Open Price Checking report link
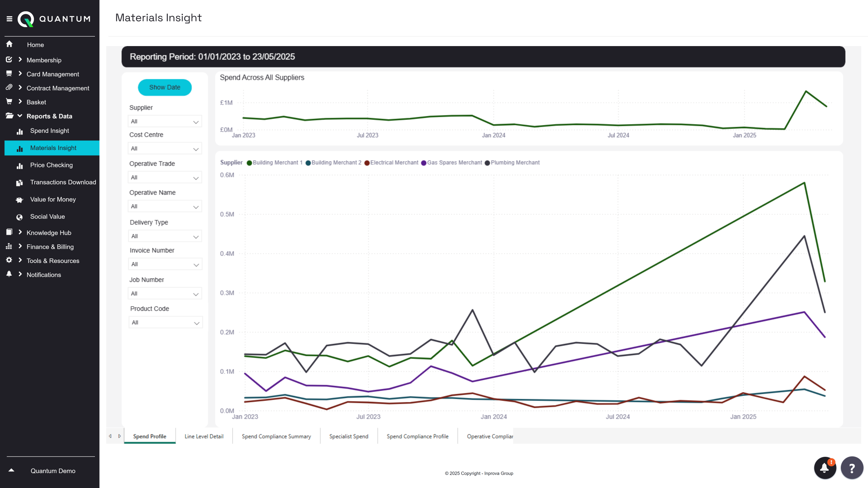This screenshot has height=488, width=868. [x=51, y=165]
